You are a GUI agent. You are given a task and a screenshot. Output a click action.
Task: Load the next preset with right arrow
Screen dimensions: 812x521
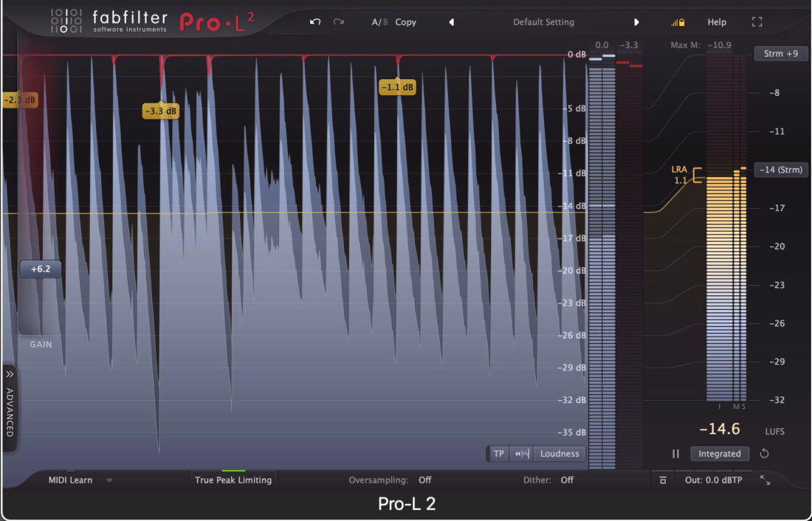point(636,22)
